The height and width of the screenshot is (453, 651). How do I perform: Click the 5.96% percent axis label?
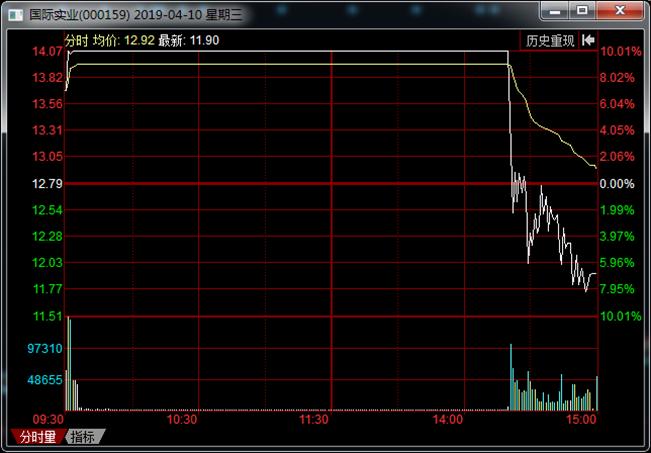[x=617, y=263]
